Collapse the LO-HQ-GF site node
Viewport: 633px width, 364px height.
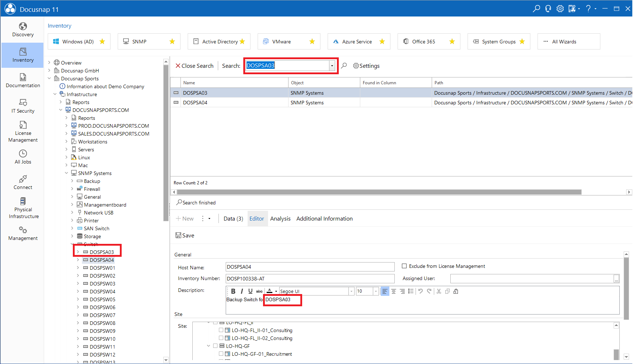(x=208, y=346)
